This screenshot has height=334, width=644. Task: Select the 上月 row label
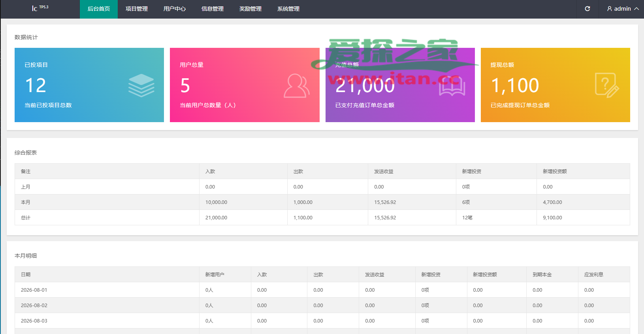coord(26,187)
